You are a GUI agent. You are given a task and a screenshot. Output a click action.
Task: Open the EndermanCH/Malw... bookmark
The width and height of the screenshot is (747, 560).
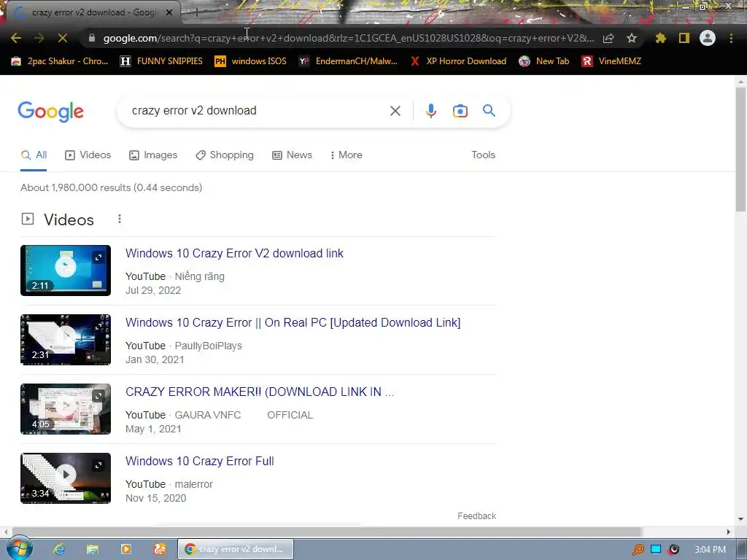[x=348, y=61]
